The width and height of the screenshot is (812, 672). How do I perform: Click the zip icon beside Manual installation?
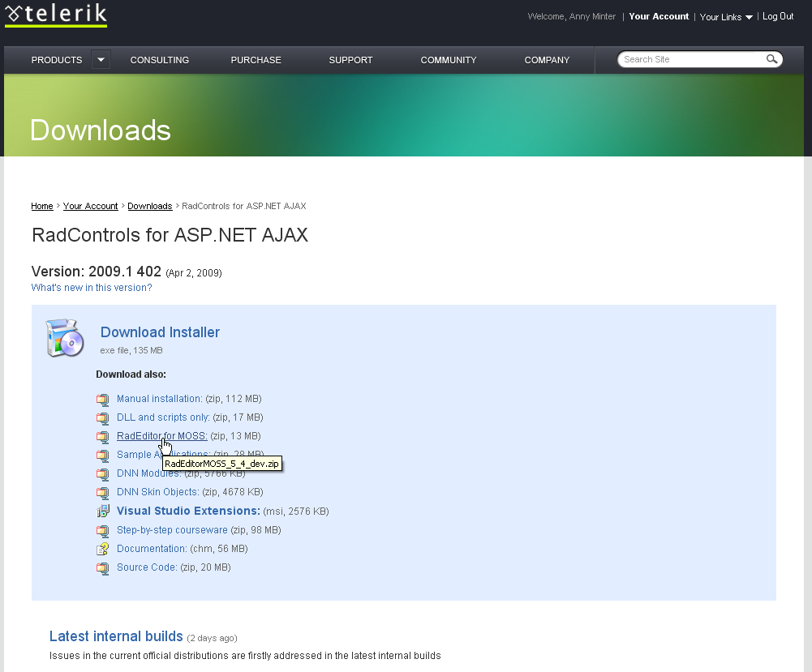(102, 400)
